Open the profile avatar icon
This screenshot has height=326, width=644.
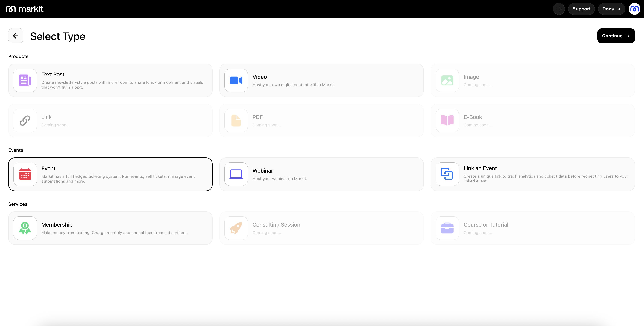click(634, 9)
